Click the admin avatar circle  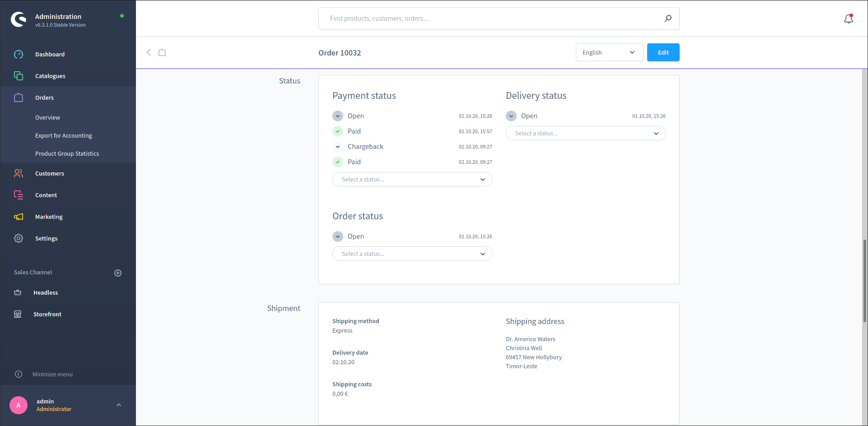[19, 405]
